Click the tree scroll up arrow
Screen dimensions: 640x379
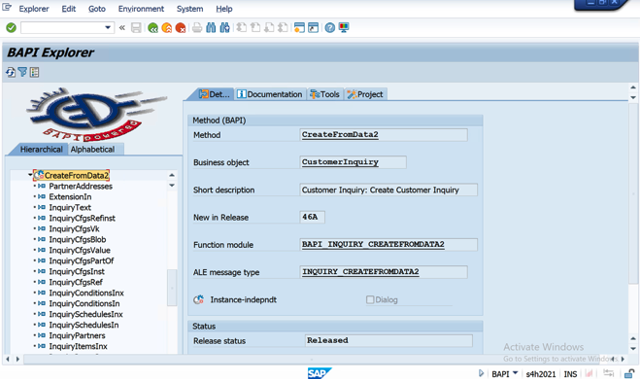(172, 175)
